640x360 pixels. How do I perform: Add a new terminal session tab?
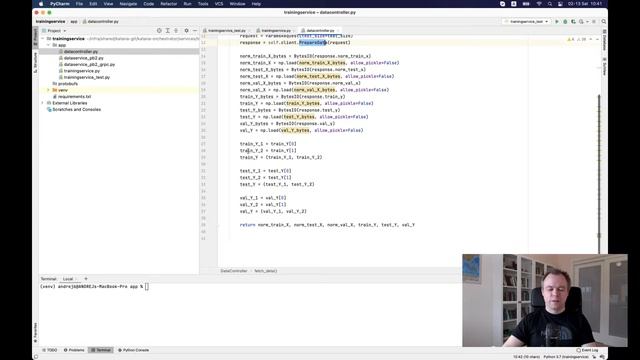pos(86,279)
